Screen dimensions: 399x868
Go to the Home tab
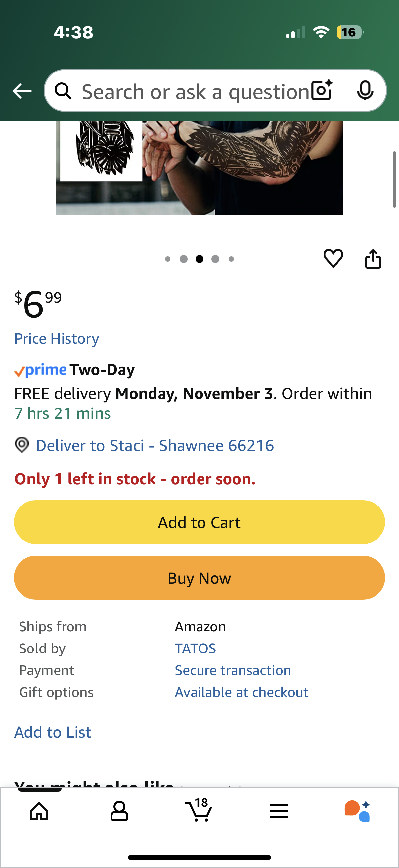pos(39,811)
